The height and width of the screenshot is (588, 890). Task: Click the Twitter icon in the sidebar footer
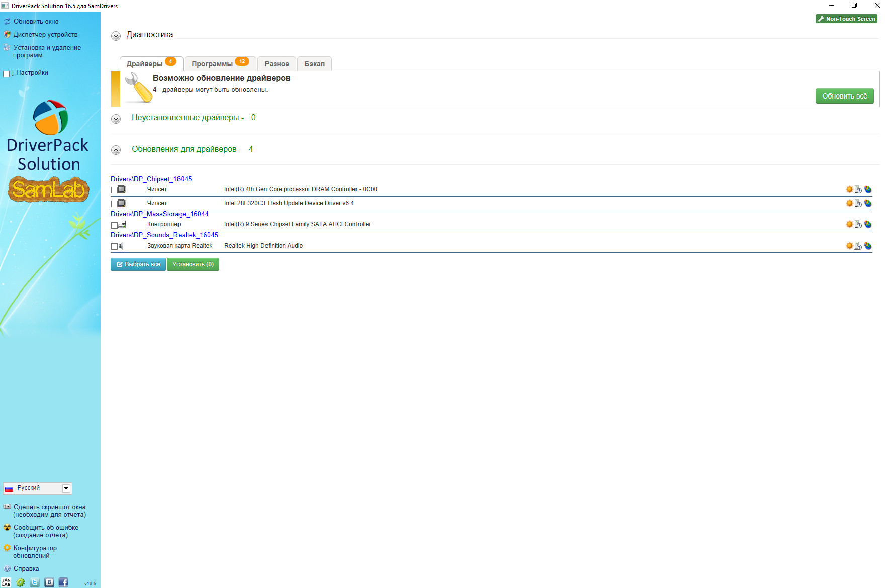pyautogui.click(x=35, y=582)
